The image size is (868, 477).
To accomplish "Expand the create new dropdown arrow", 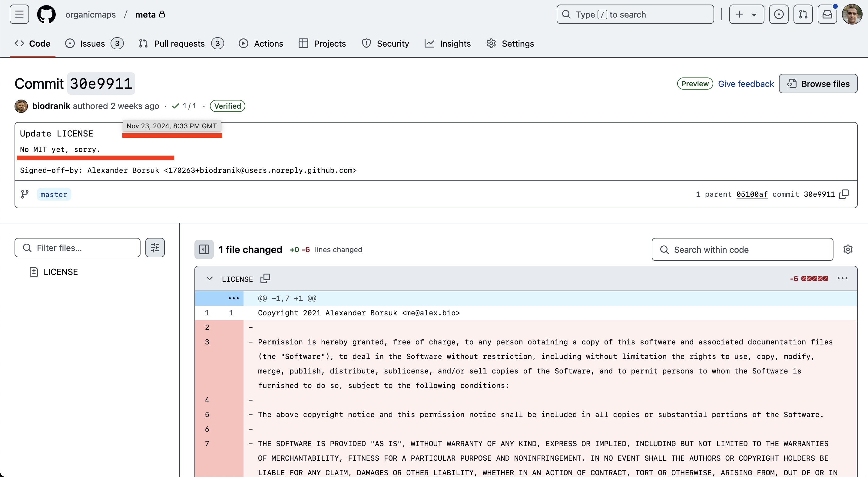I will click(x=754, y=15).
